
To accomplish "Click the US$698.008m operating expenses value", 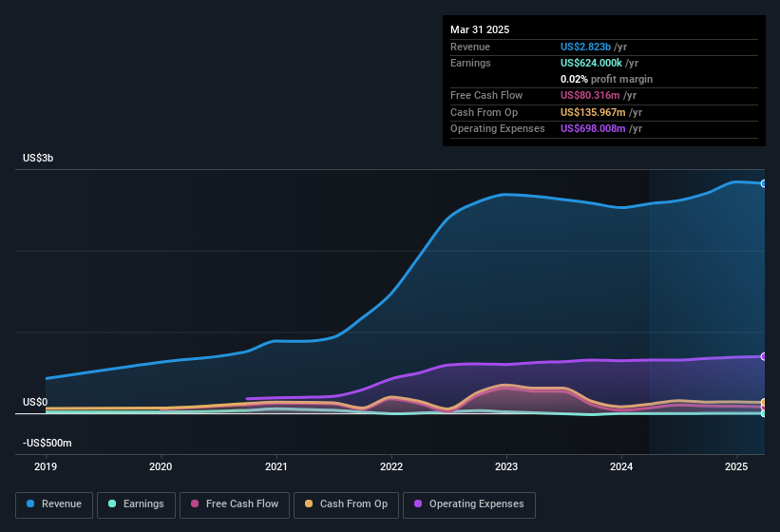I will pyautogui.click(x=593, y=128).
